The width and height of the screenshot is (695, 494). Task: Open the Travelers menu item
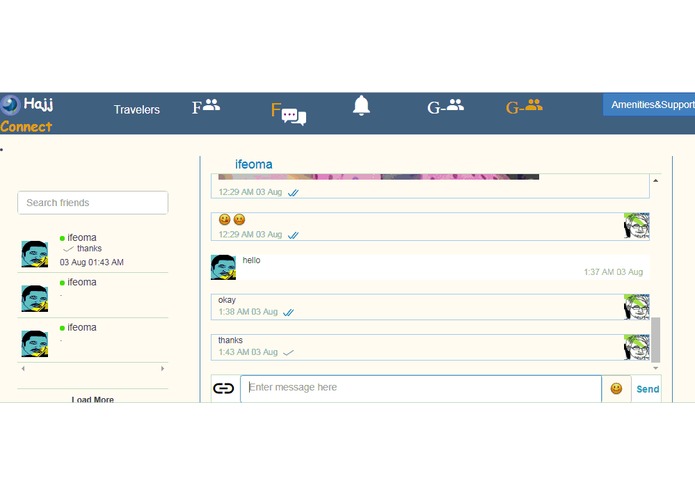pyautogui.click(x=137, y=109)
